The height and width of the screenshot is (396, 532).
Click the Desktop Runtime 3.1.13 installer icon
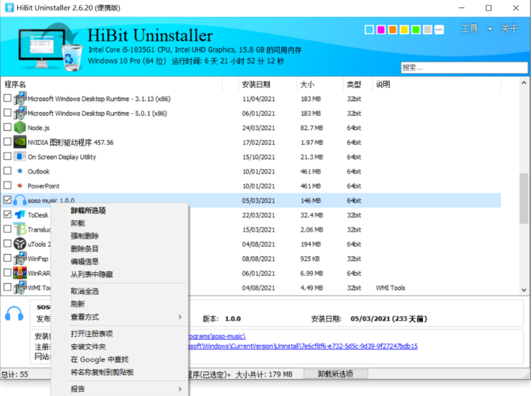coord(19,98)
